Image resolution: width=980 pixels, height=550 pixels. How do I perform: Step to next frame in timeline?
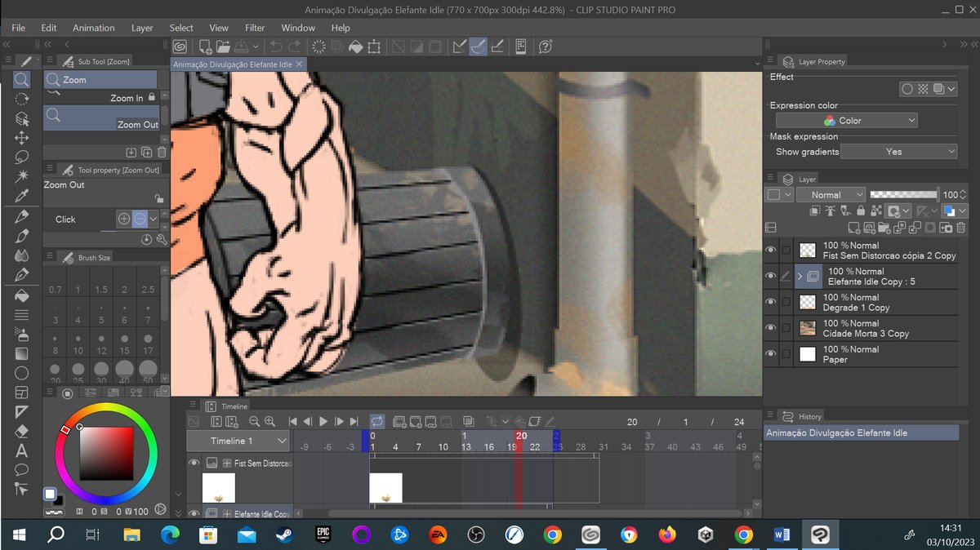(339, 421)
